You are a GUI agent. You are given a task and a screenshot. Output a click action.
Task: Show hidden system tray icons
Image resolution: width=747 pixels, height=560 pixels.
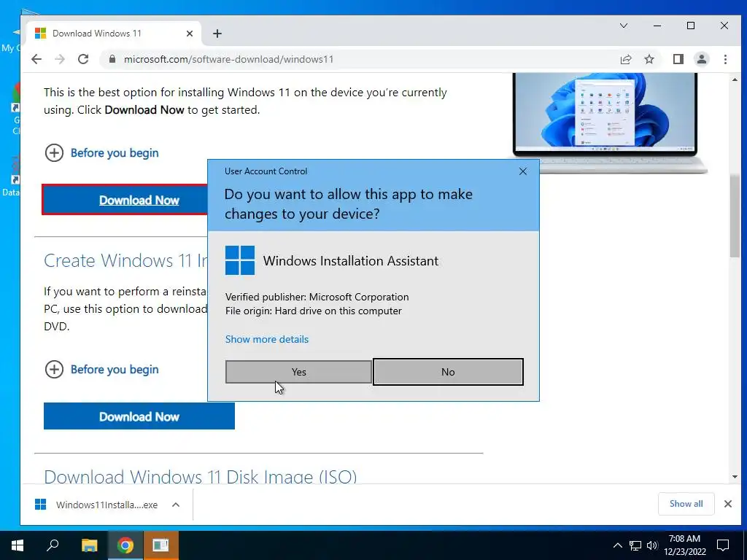pyautogui.click(x=617, y=545)
